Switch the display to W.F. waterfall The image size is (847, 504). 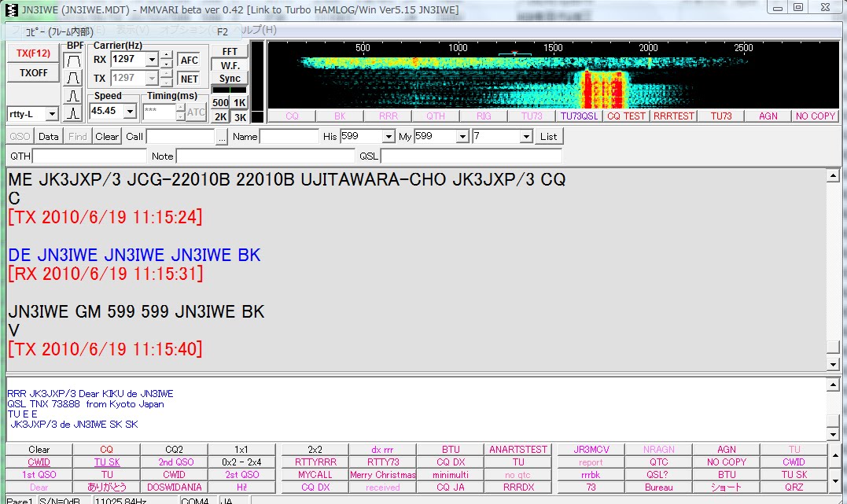[x=230, y=65]
